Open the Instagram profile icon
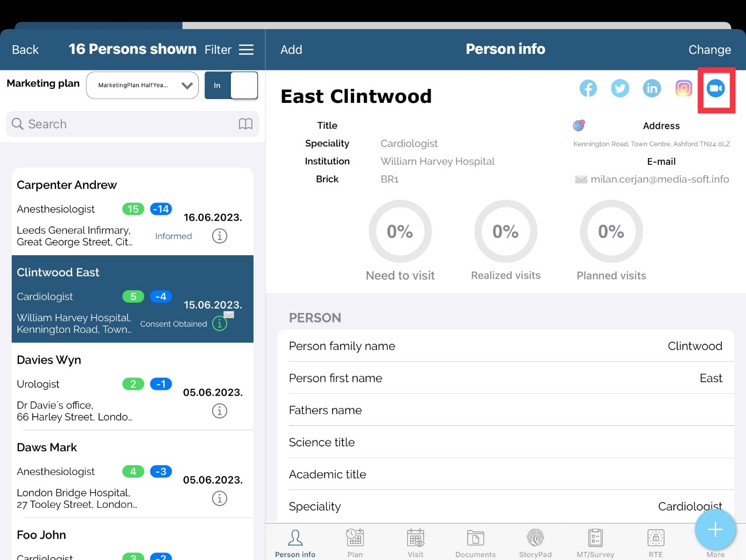 (x=684, y=88)
